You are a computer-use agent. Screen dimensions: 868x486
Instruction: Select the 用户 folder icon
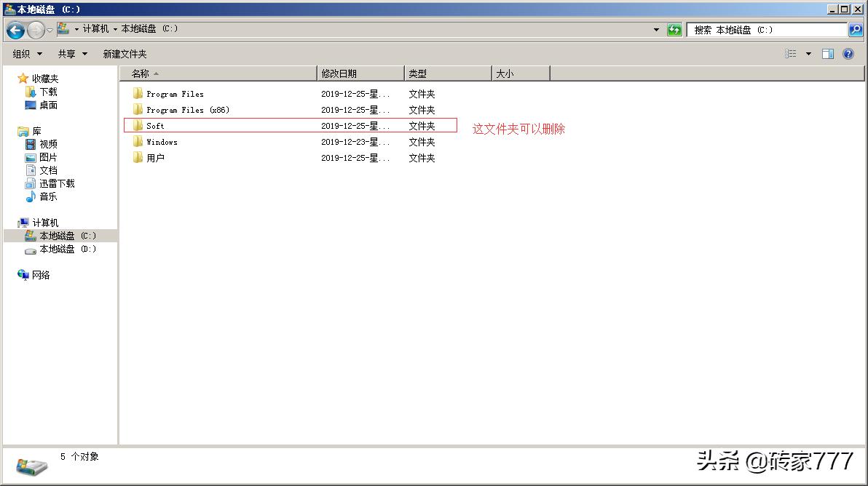(138, 158)
